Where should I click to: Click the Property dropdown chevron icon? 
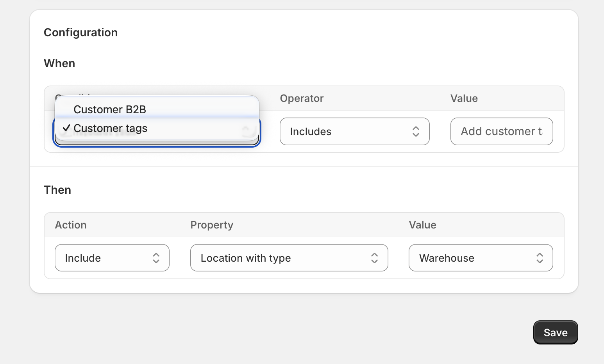[374, 258]
